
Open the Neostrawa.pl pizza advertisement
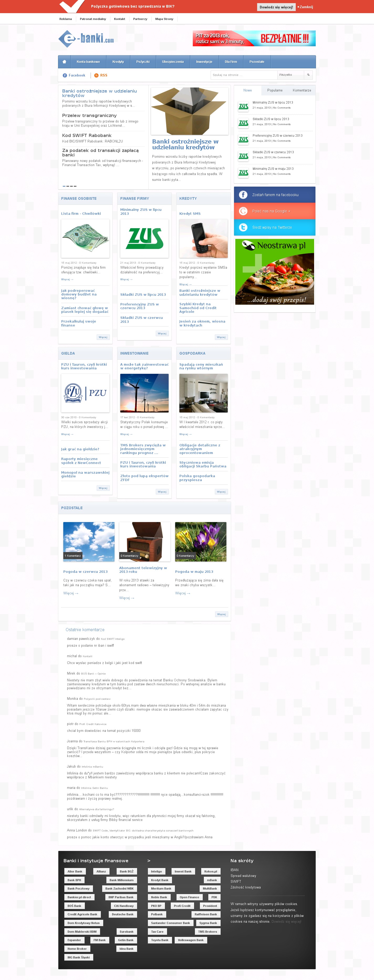[x=274, y=272]
